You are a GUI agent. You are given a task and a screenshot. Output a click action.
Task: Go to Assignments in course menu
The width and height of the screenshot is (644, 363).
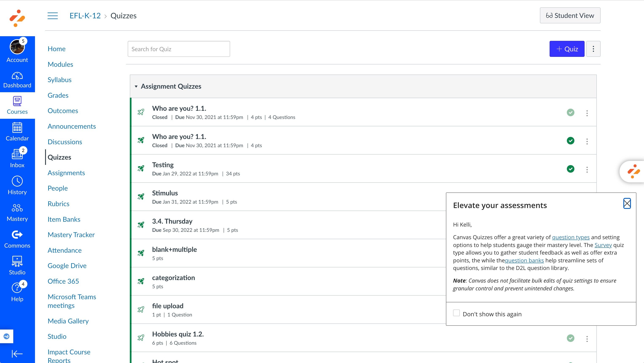click(x=66, y=173)
